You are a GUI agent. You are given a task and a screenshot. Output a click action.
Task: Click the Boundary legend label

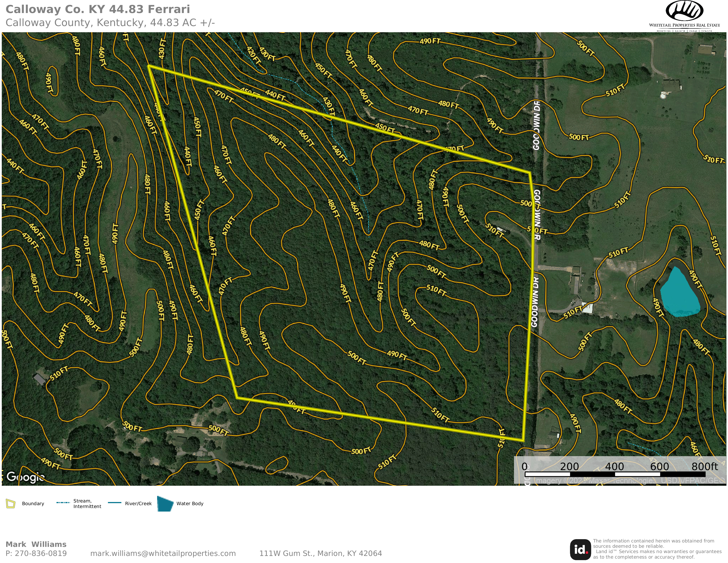33,504
